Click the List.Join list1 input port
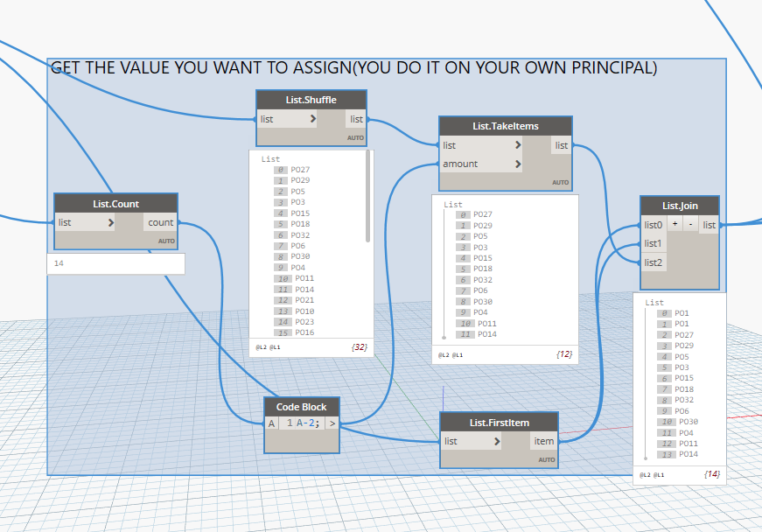This screenshot has height=532, width=762. click(x=653, y=243)
